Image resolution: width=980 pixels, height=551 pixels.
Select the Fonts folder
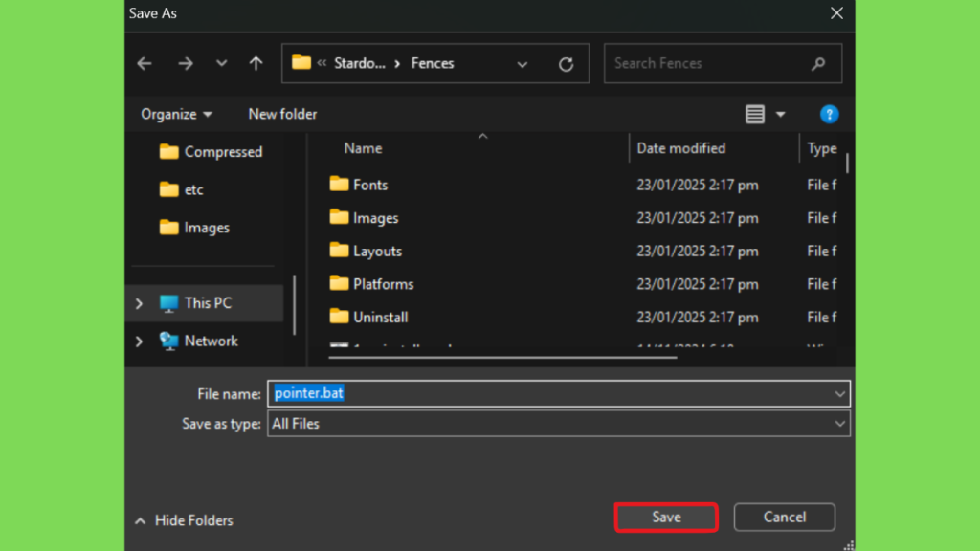[369, 185]
